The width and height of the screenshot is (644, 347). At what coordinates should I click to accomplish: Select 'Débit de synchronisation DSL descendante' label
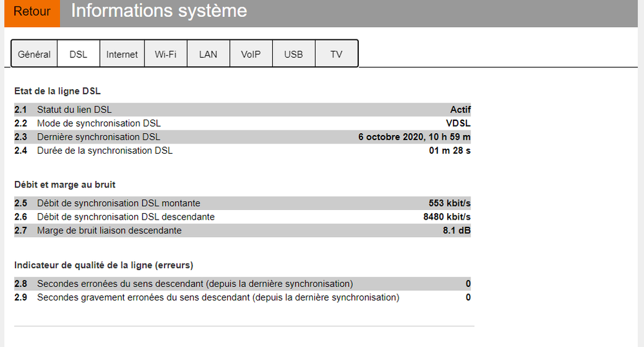[x=126, y=216]
